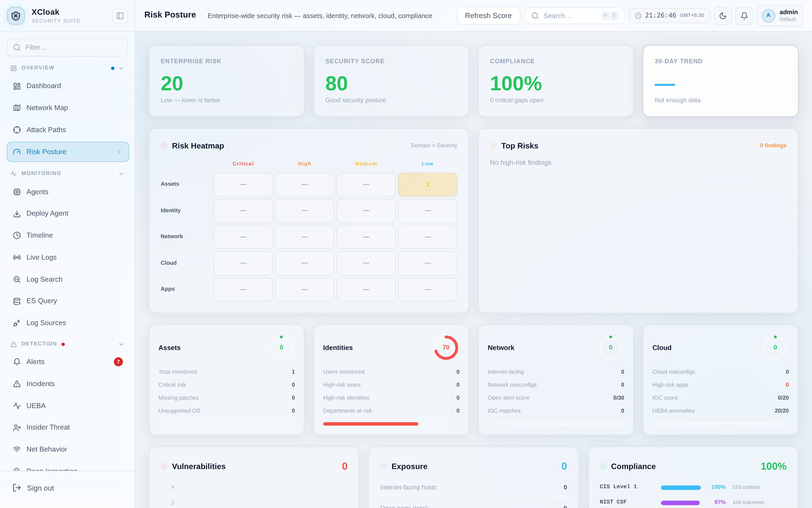Click the Refresh Score button

tap(488, 16)
